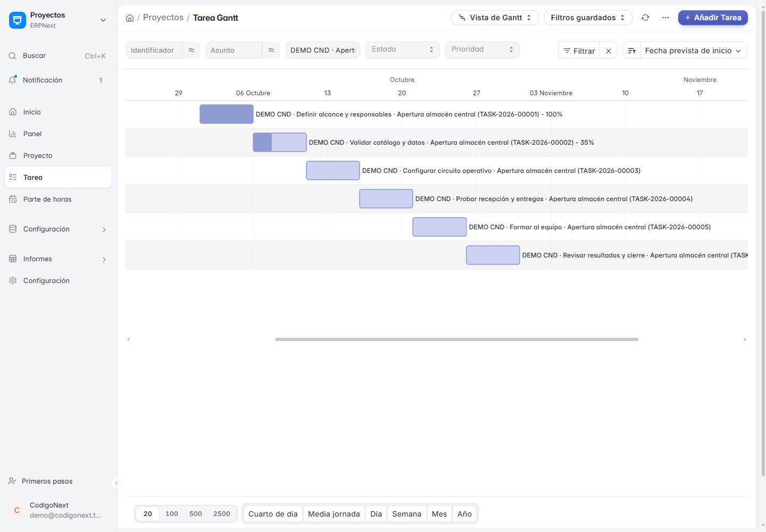Click the refresh icon in the top toolbar

[x=645, y=18]
